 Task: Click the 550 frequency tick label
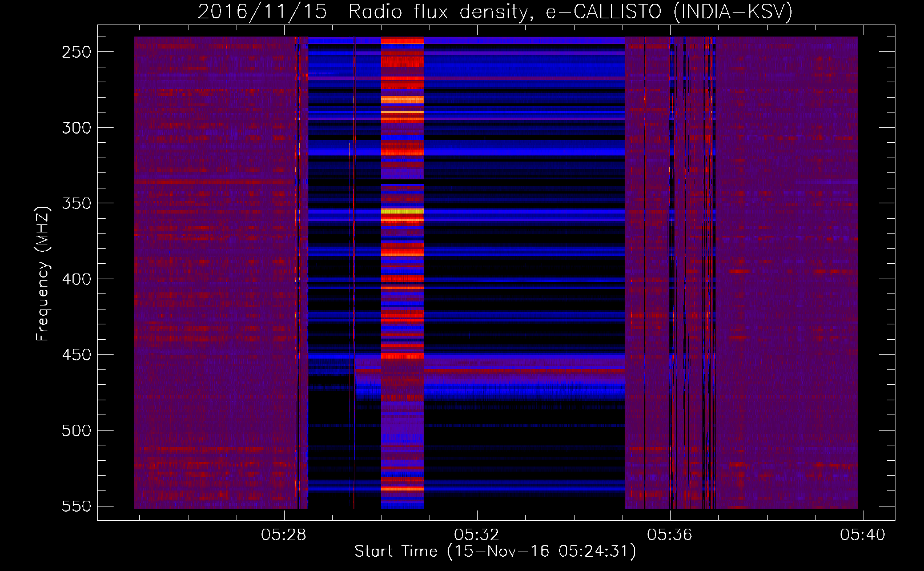(77, 506)
